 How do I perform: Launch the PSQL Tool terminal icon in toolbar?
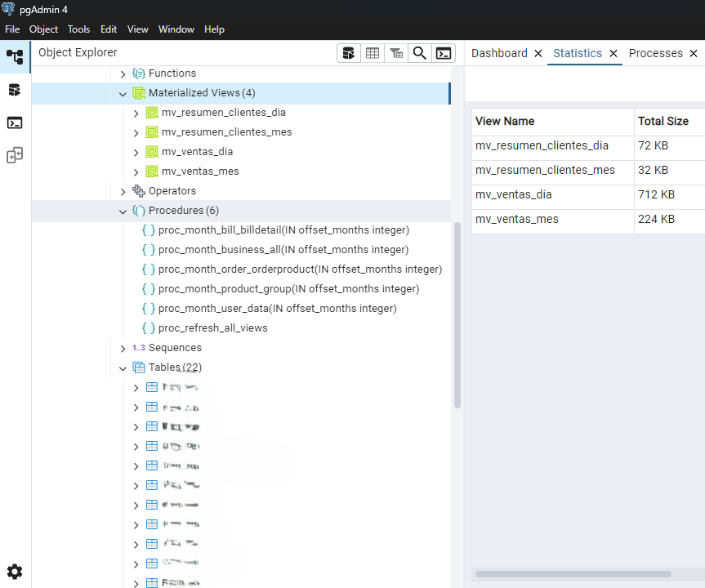444,53
